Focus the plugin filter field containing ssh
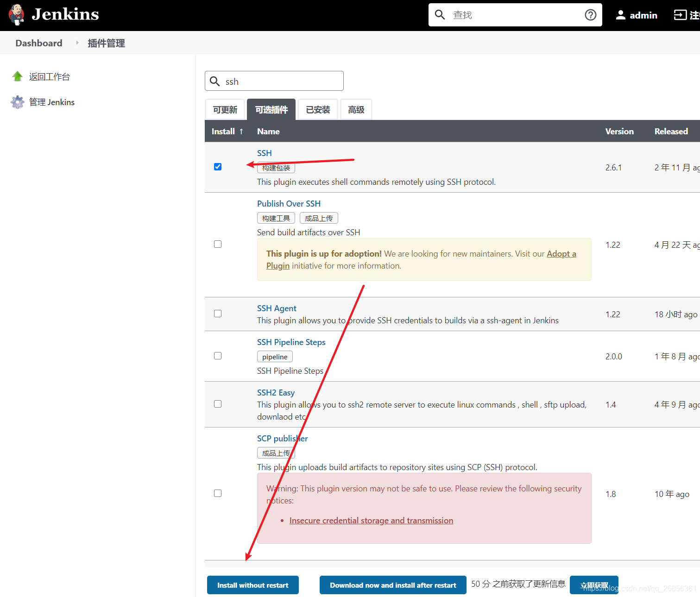Image resolution: width=700 pixels, height=597 pixels. (x=274, y=81)
